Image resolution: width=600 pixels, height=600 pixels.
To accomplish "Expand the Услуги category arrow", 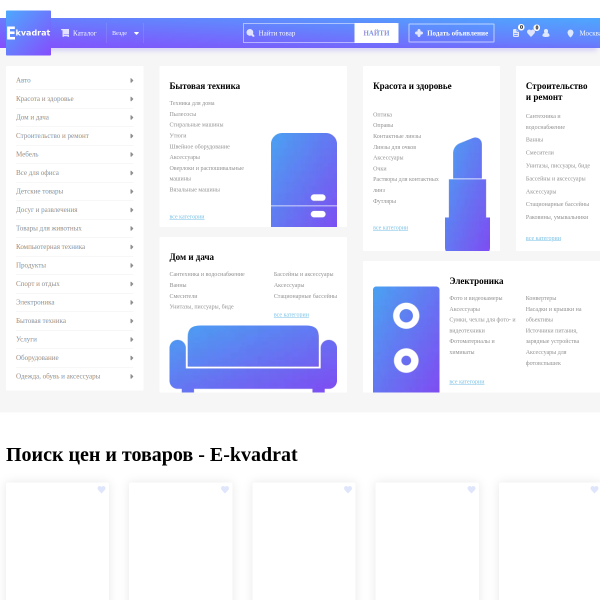I will pos(132,339).
